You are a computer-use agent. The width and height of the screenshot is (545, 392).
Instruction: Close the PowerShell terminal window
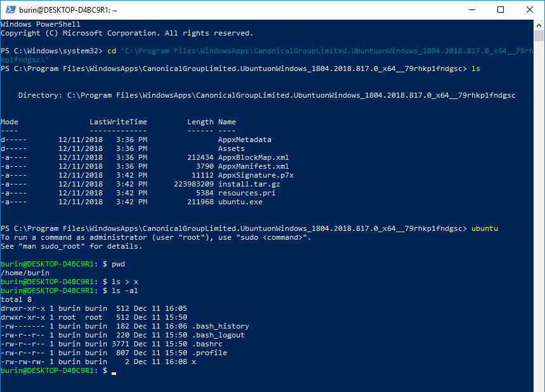click(530, 10)
